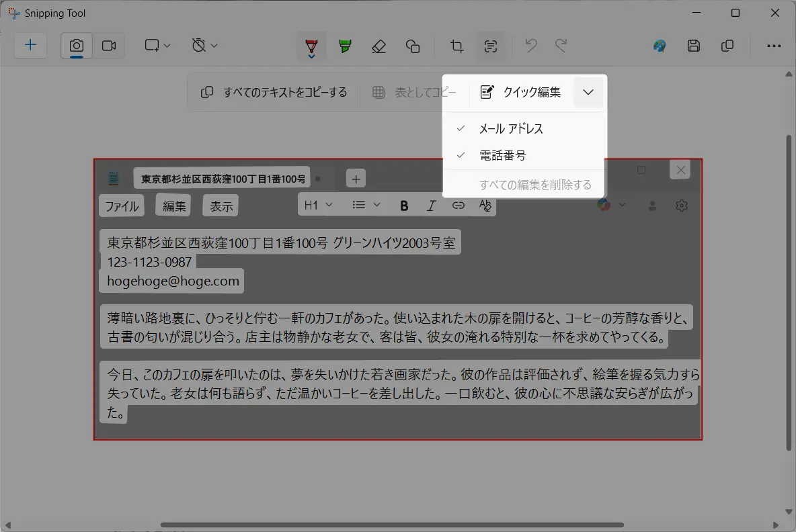Edit the snip in Paint
The width and height of the screenshot is (796, 532).
pyautogui.click(x=660, y=46)
